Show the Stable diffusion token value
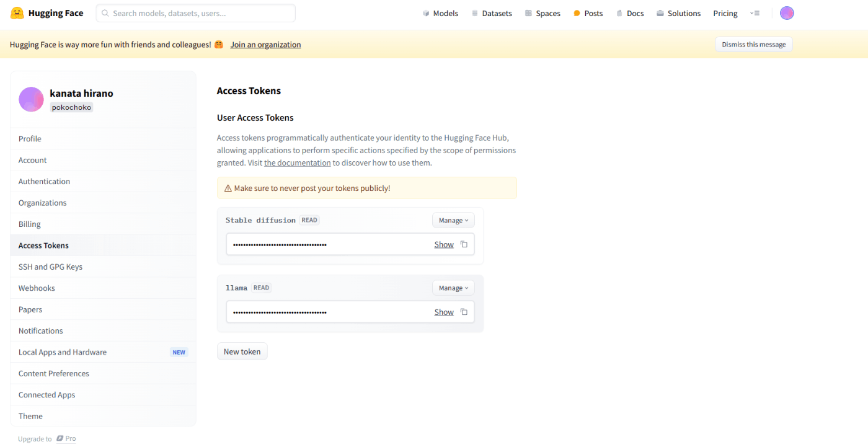Screen dimensions: 868x447 [444, 244]
